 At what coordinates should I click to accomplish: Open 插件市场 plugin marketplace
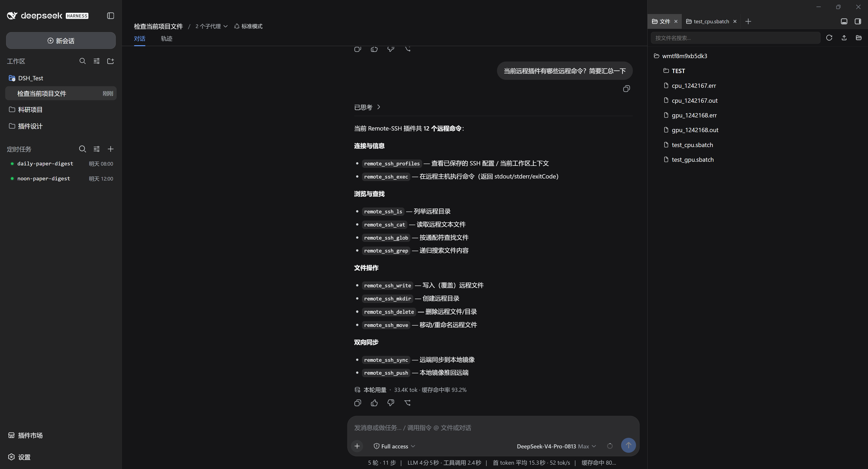coord(26,435)
